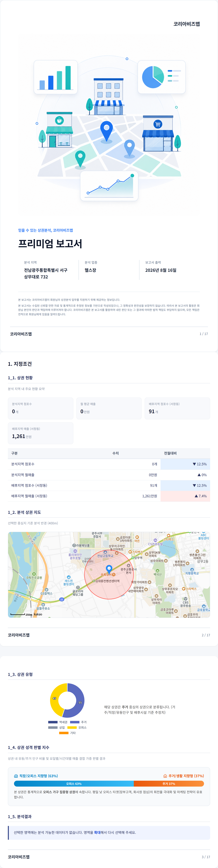The height and width of the screenshot is (868, 218).
Task: Click the 전남고등학교 label on the map
Action: coord(105,556)
